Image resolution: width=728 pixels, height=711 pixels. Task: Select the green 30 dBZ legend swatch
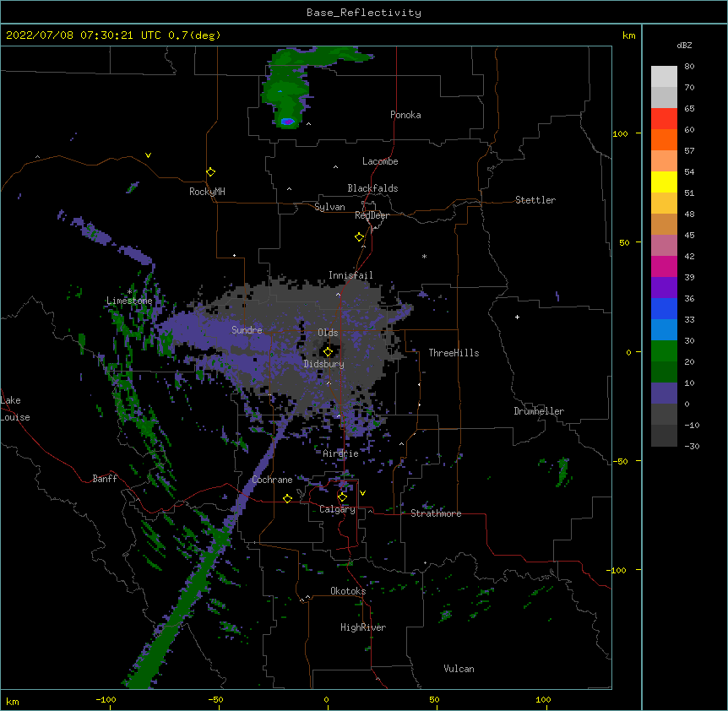click(x=664, y=351)
